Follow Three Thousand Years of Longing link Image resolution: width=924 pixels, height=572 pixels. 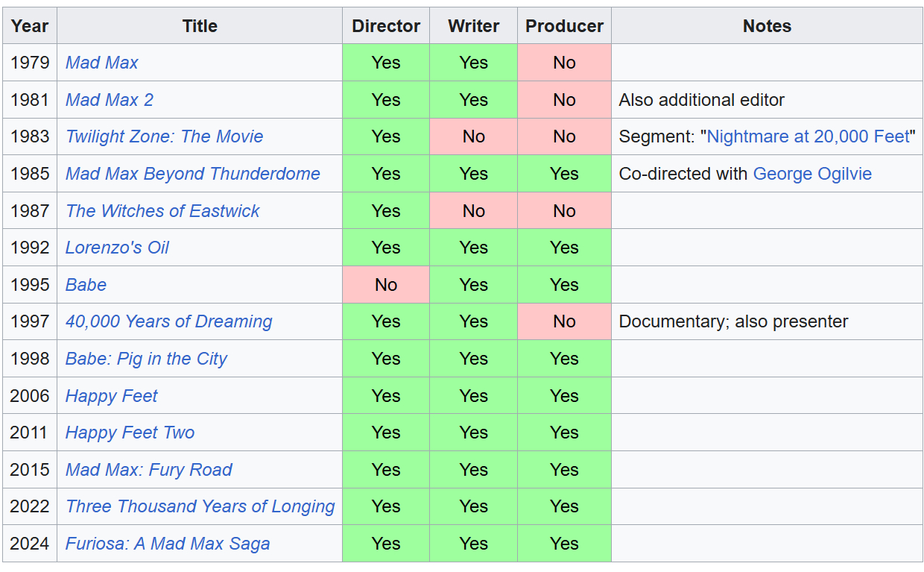[x=200, y=506]
